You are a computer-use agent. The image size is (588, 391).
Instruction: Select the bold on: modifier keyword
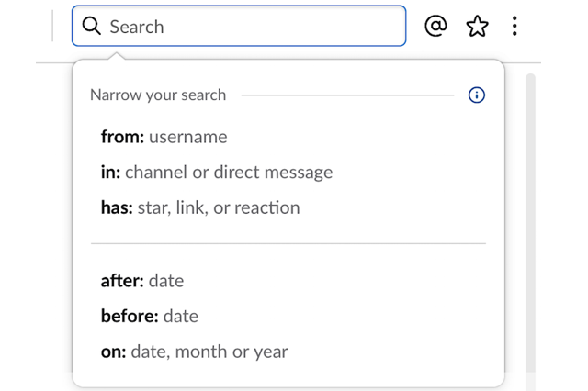point(114,352)
